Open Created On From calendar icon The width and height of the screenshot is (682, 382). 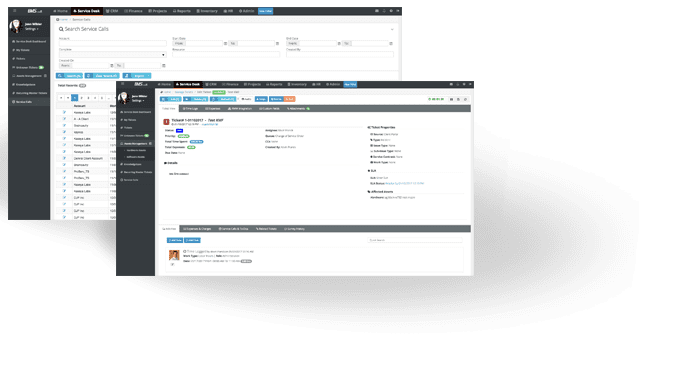pos(112,66)
